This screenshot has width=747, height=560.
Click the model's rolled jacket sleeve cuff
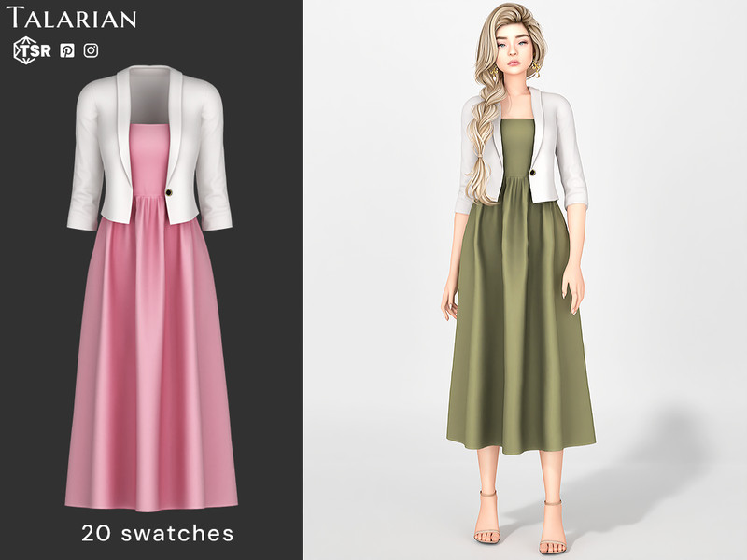[x=576, y=194]
